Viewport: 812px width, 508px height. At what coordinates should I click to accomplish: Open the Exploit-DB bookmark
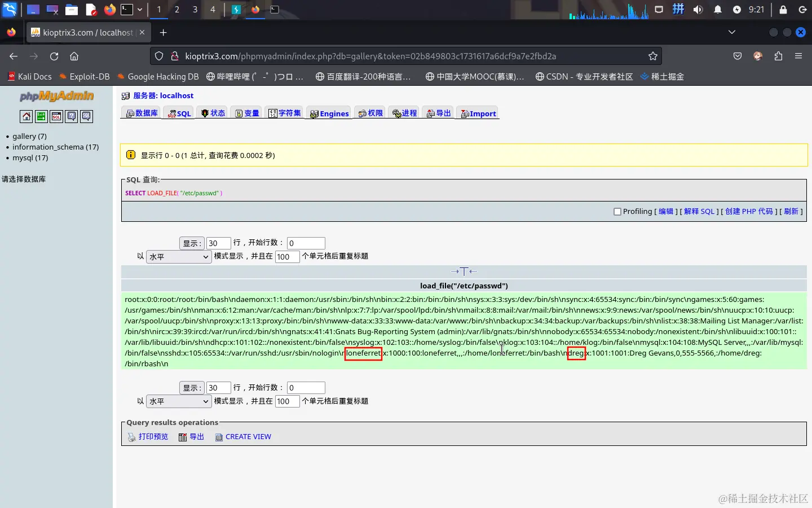85,77
